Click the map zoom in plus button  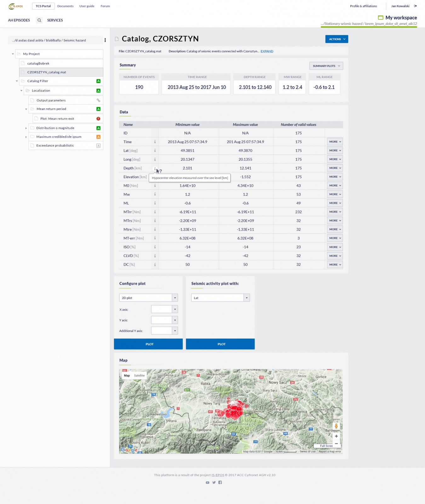[336, 436]
